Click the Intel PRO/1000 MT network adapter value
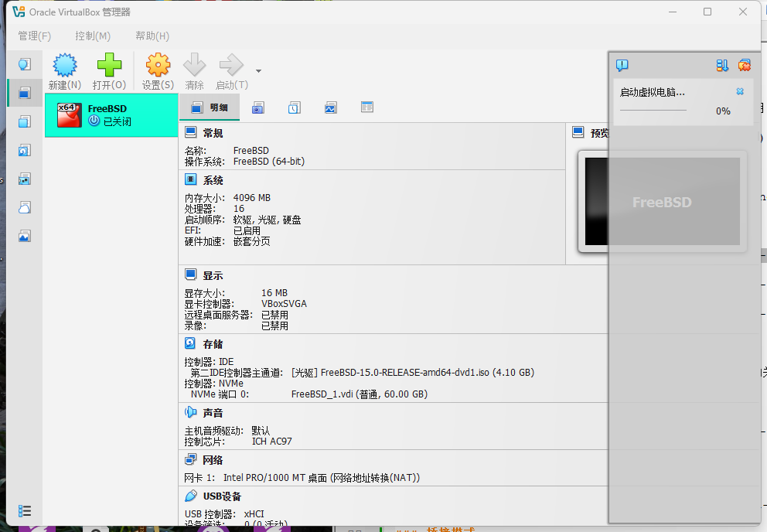 click(322, 478)
